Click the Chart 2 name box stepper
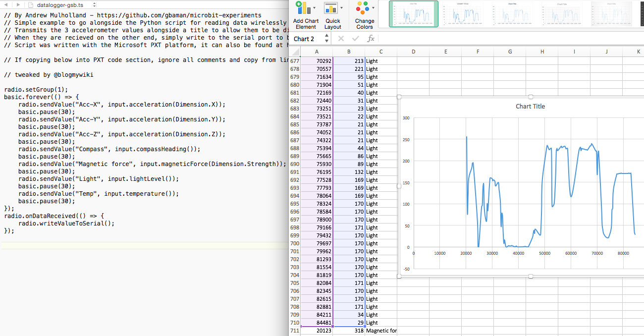 (326, 38)
